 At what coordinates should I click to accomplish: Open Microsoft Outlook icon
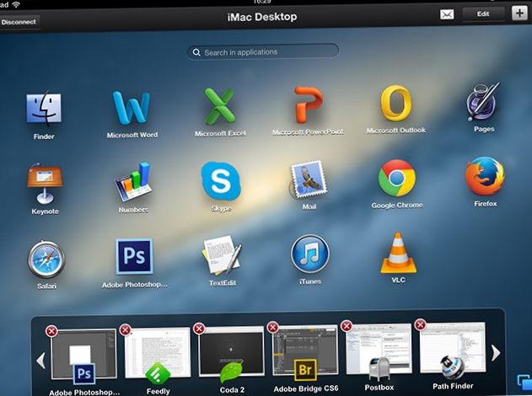coord(396,103)
